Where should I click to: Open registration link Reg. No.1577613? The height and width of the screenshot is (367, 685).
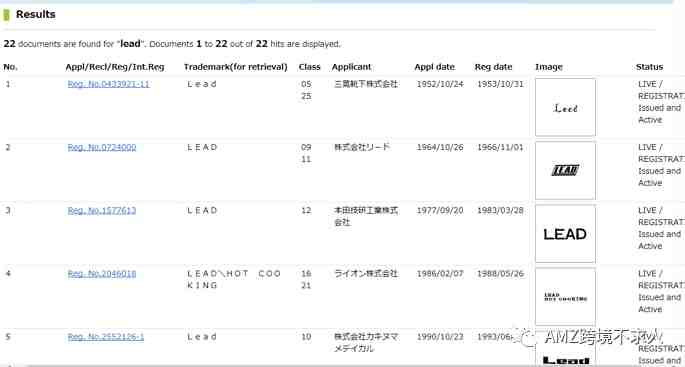click(102, 211)
